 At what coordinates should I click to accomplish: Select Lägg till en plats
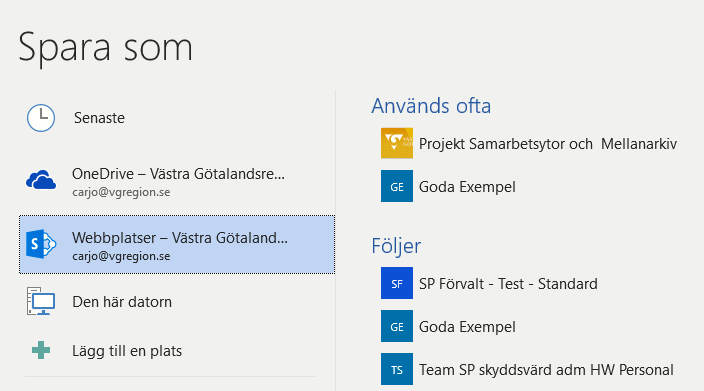[177, 351]
